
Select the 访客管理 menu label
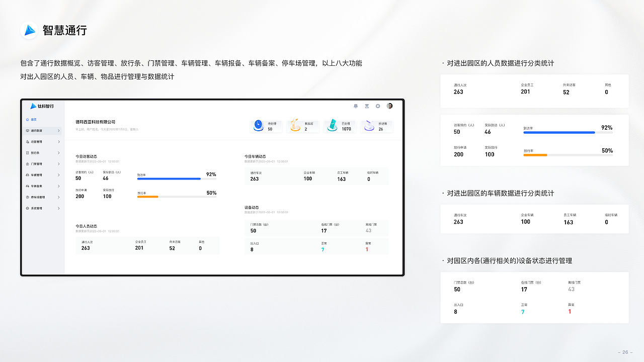(37, 142)
